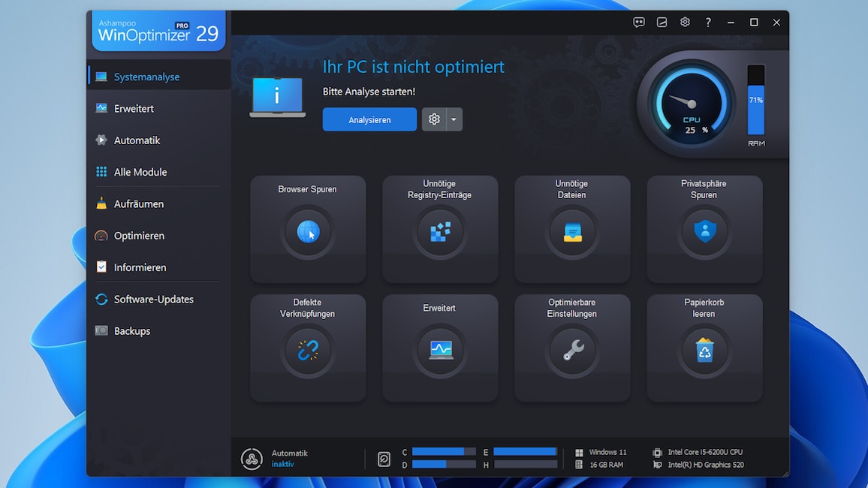The width and height of the screenshot is (868, 488).
Task: Open Unnötige Registry-Einträge module icon
Action: click(x=440, y=231)
